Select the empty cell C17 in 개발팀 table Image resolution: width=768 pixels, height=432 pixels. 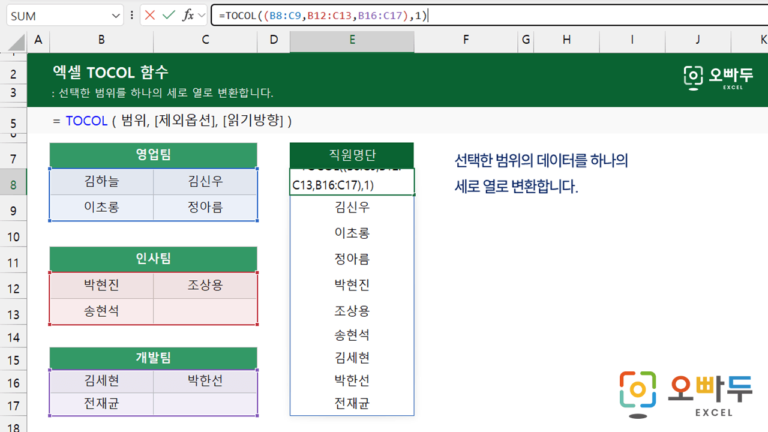[205, 404]
